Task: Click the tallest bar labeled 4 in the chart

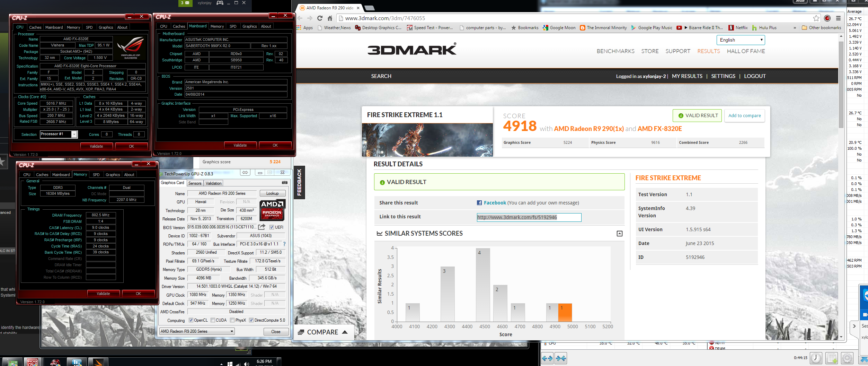Action: pyautogui.click(x=483, y=285)
